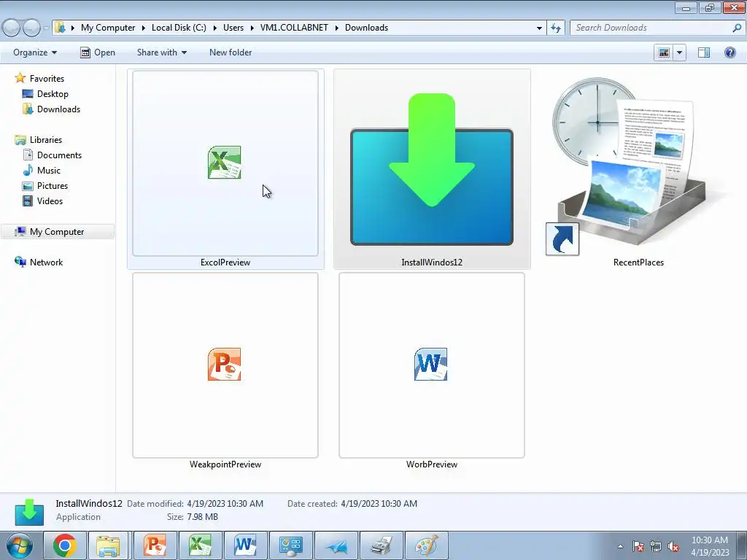747x560 pixels.
Task: Select the ExcolPreview file thumbnail
Action: click(x=225, y=163)
